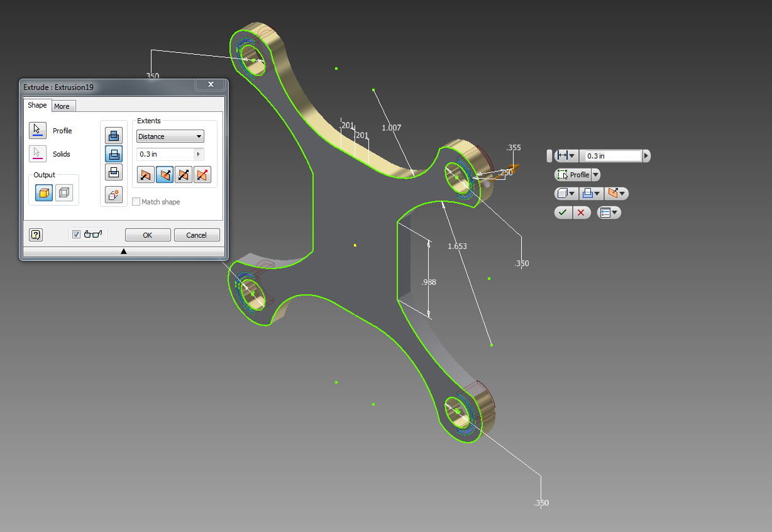772x532 pixels.
Task: Select the New Solid operation icon
Action: click(114, 195)
